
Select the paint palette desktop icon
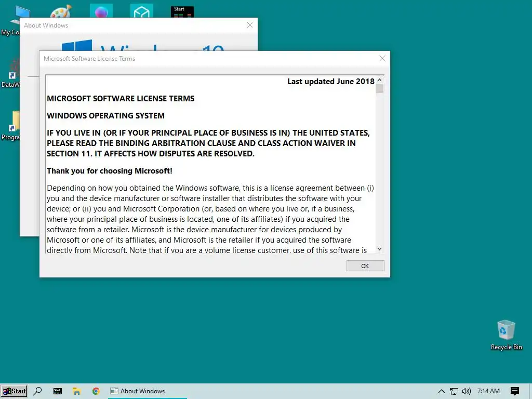click(61, 11)
